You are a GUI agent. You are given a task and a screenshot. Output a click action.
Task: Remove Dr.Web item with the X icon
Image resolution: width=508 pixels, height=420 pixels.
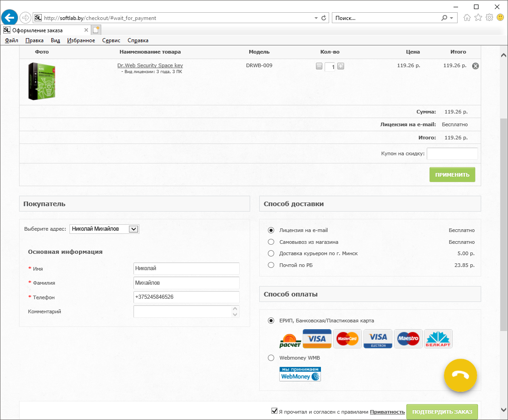(x=475, y=66)
